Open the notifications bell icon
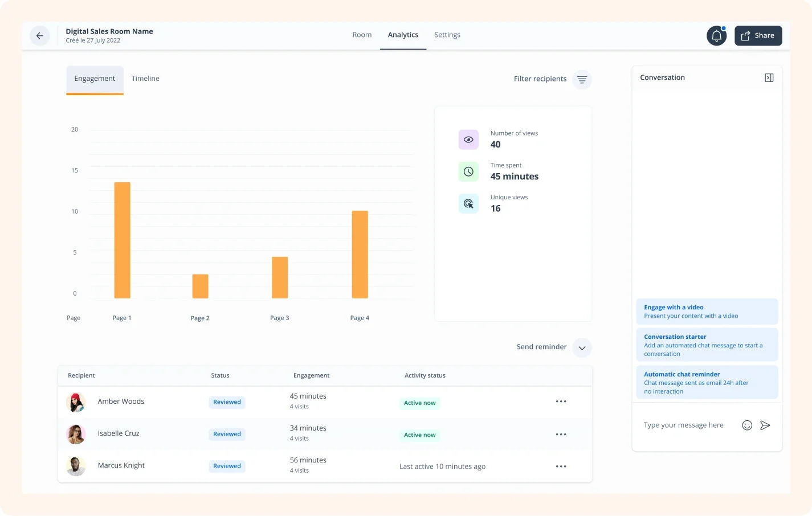 coord(716,35)
